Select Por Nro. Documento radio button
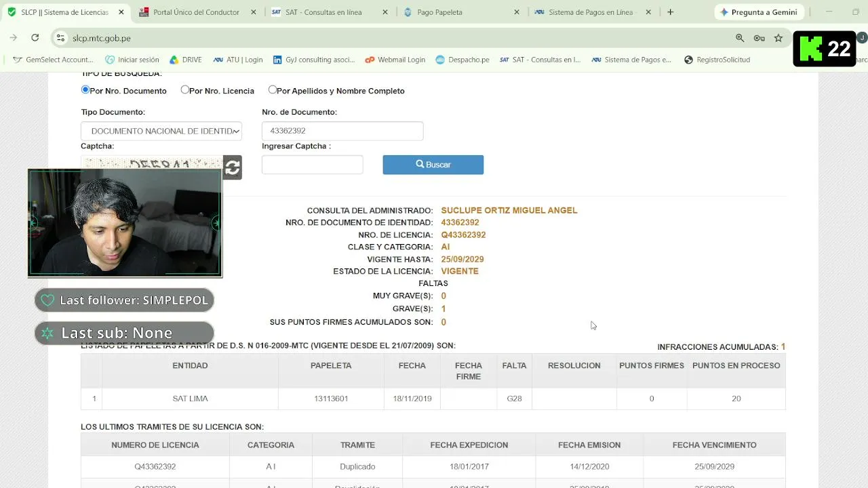The image size is (868, 488). 85,89
